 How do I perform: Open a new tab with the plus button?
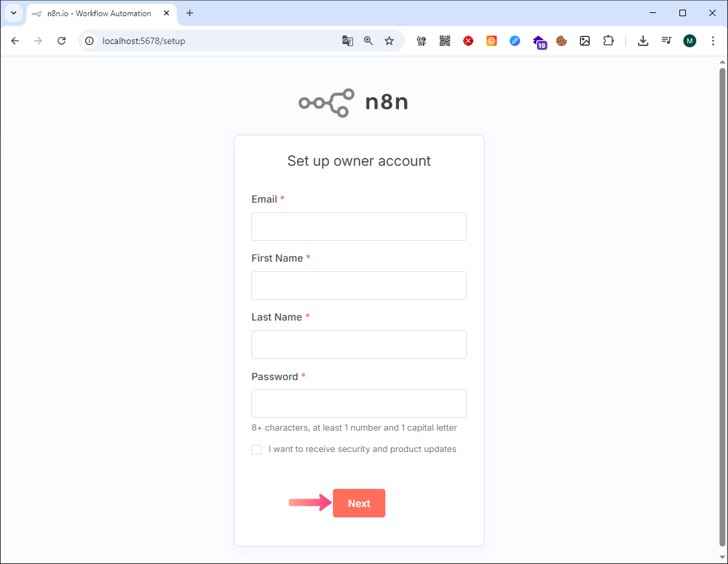[x=189, y=13]
